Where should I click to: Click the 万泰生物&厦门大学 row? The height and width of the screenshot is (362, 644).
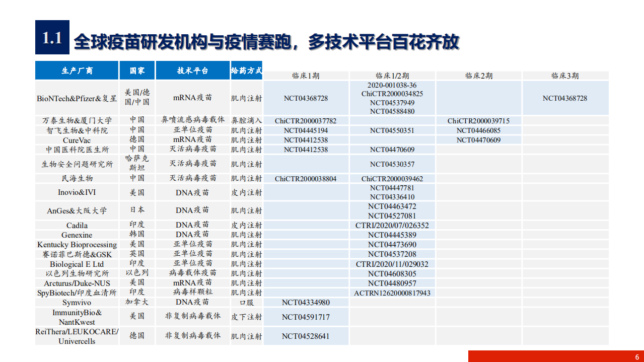[77, 121]
